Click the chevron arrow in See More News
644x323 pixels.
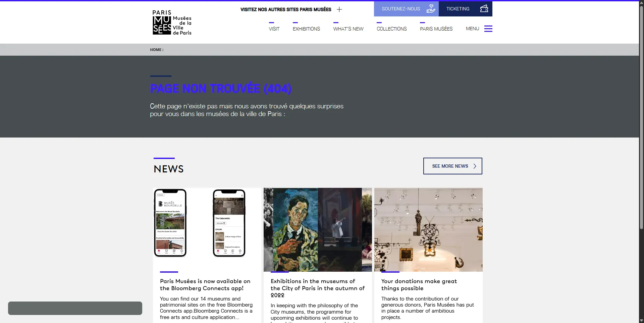[x=475, y=166]
